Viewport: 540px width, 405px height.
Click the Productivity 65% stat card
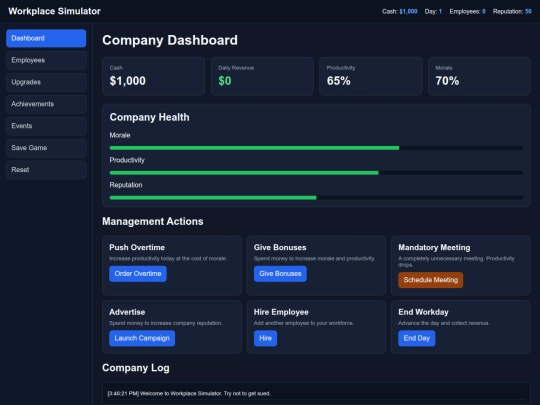click(x=371, y=76)
